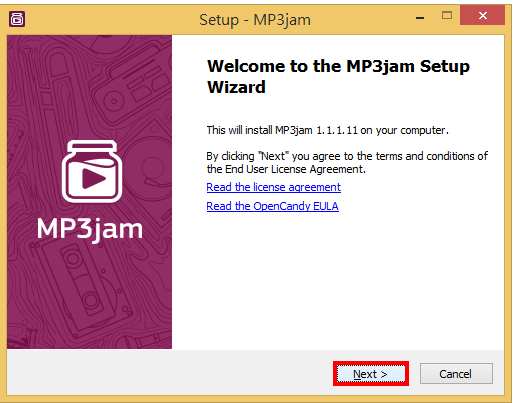Minimize the Setup window
528x403 pixels.
coord(420,17)
